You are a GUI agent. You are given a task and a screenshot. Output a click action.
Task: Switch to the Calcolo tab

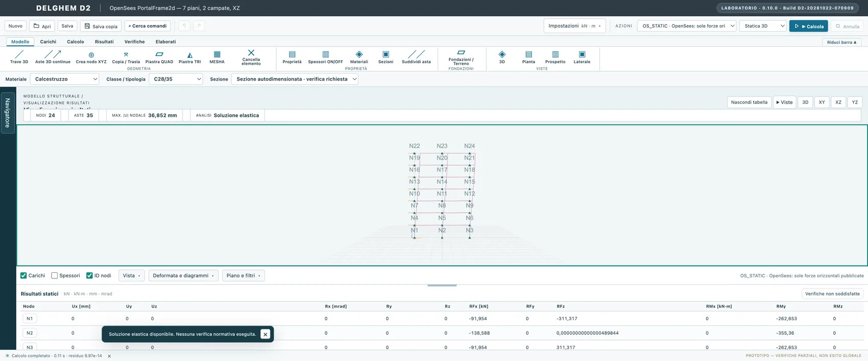click(x=76, y=42)
